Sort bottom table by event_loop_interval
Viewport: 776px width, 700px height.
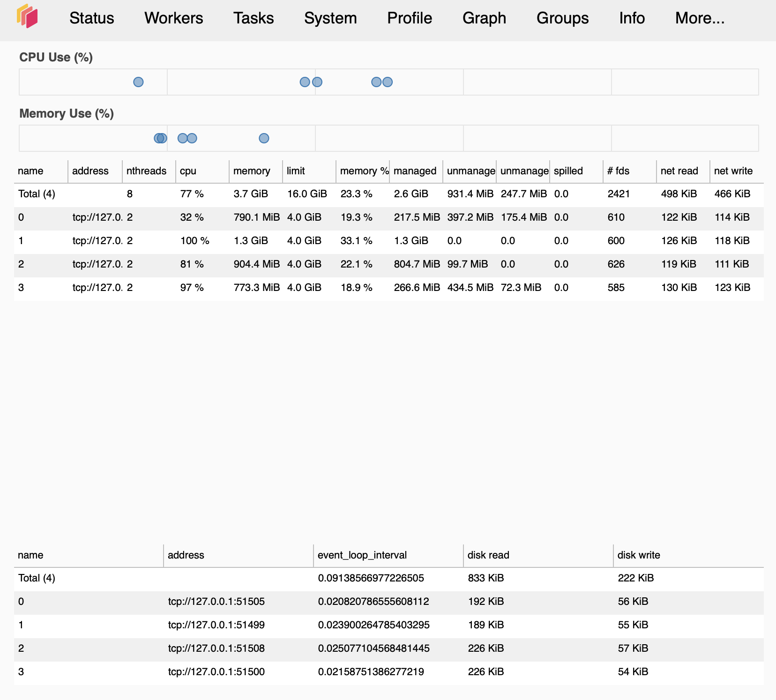(362, 555)
